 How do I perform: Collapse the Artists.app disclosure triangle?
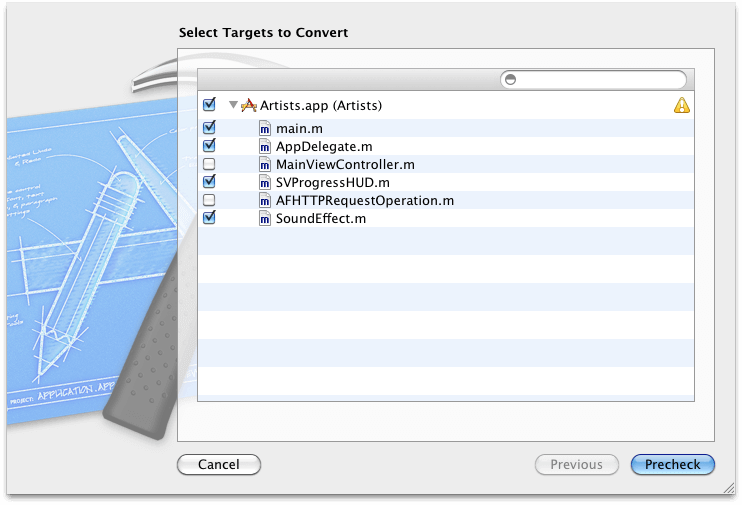coord(233,105)
